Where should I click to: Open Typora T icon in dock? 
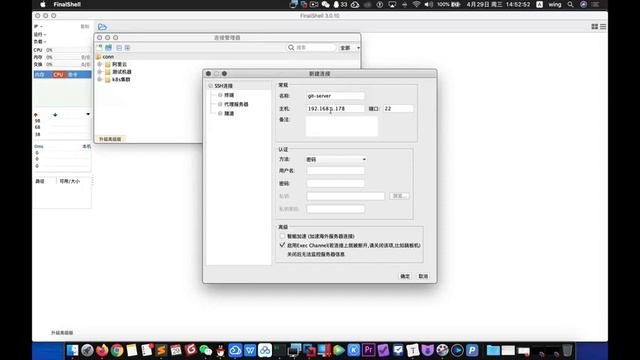(x=413, y=350)
